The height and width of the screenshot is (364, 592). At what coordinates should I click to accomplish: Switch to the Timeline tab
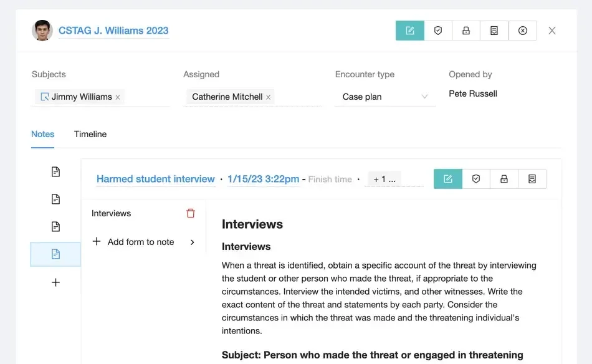pos(90,134)
